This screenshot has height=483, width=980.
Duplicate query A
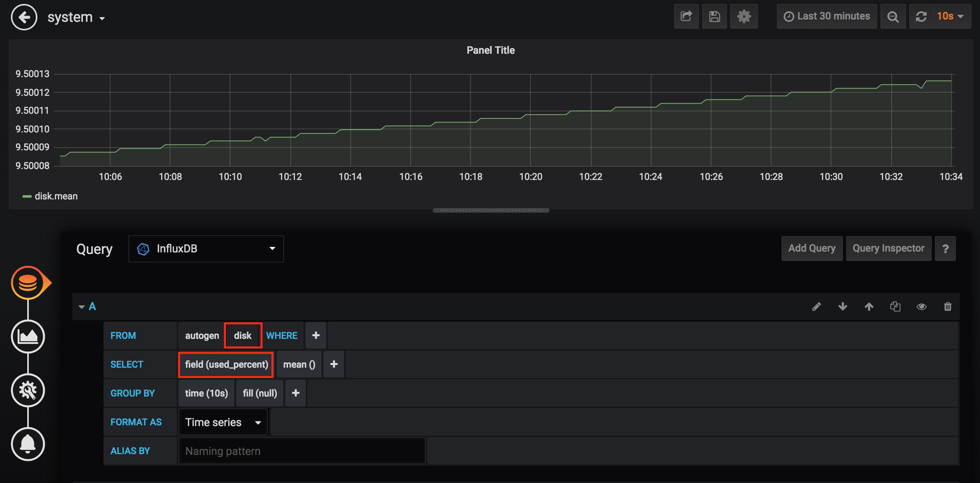[x=895, y=307]
